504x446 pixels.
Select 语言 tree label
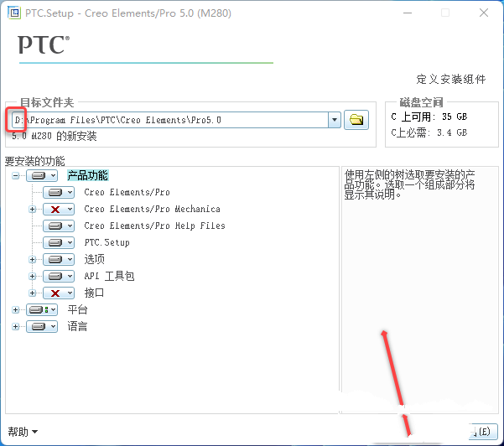click(77, 326)
